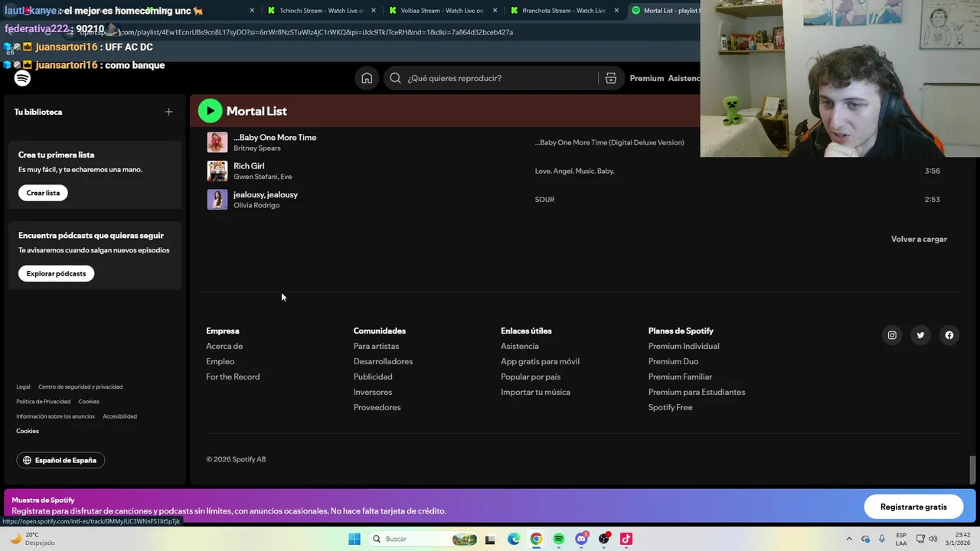The image size is (980, 551).
Task: Open Spotify Twitter page
Action: (x=920, y=335)
